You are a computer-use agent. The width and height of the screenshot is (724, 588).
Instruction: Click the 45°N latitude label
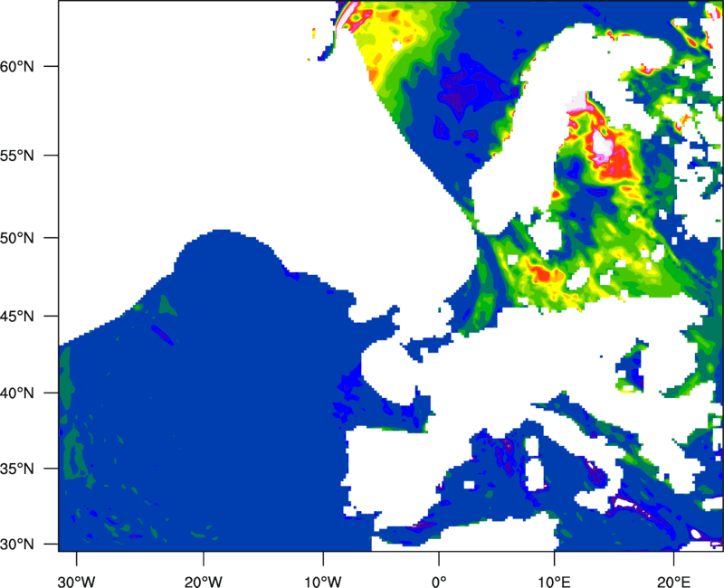[16, 316]
